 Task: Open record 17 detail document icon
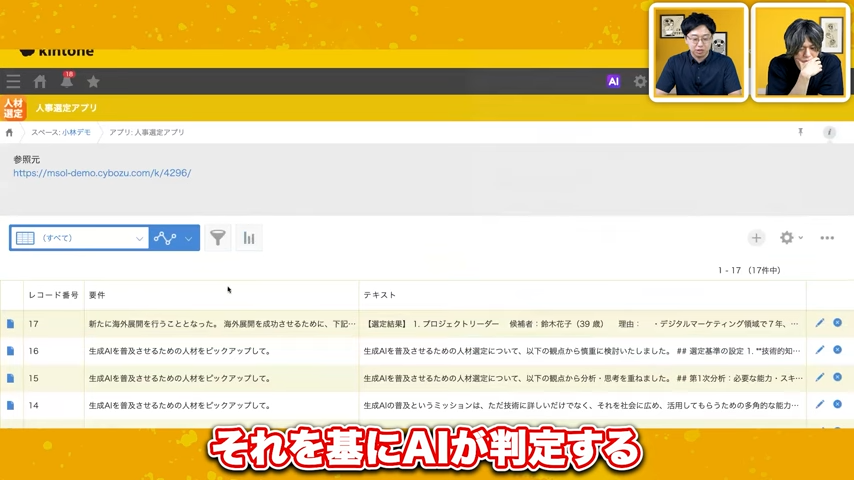[10, 324]
